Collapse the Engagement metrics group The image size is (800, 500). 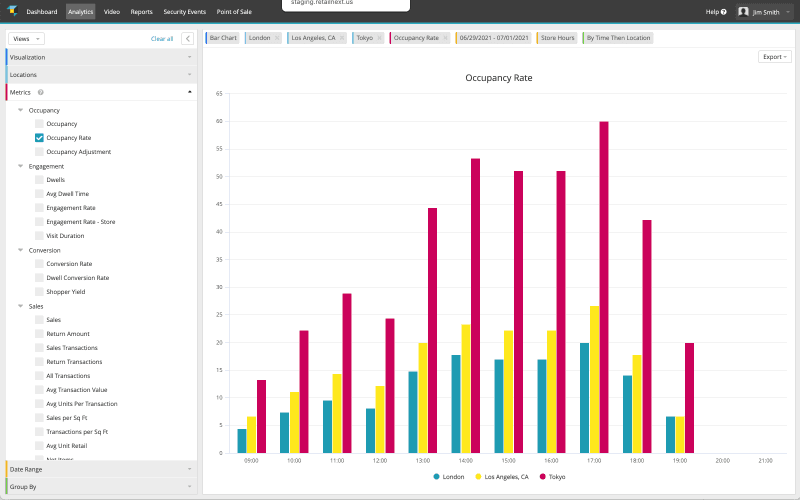click(x=20, y=166)
